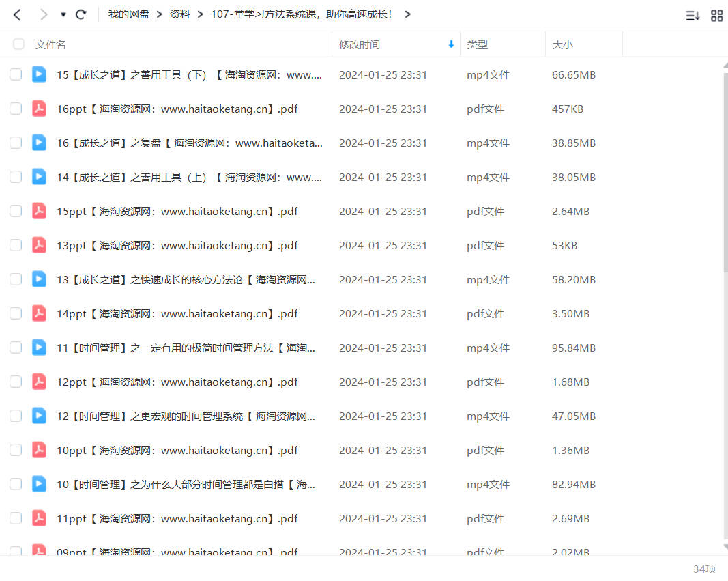Click the 34项 item count

point(704,569)
